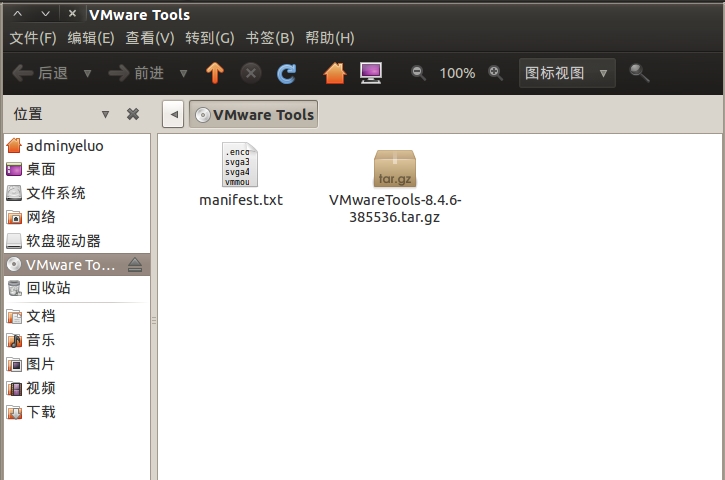Open 音乐 bookmark in sidebar
This screenshot has height=480, width=725.
coord(77,340)
